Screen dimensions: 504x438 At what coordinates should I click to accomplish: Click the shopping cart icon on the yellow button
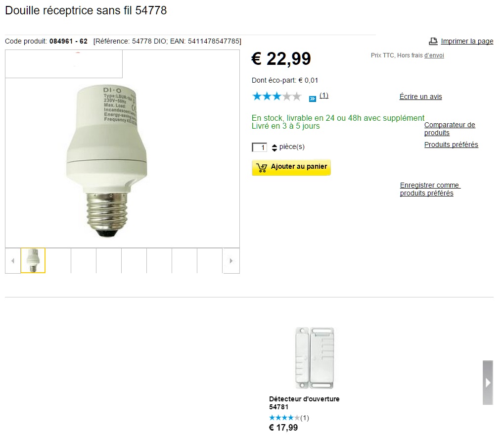click(262, 167)
